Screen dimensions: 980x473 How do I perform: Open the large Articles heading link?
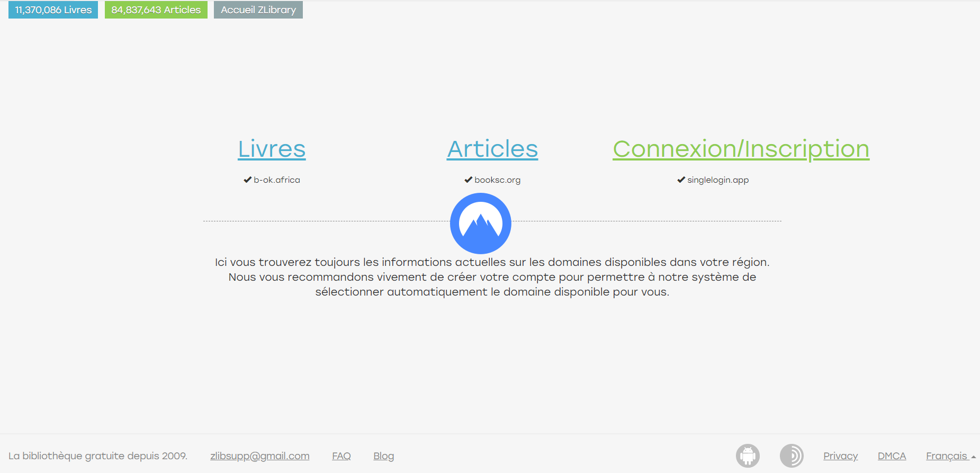pos(492,149)
